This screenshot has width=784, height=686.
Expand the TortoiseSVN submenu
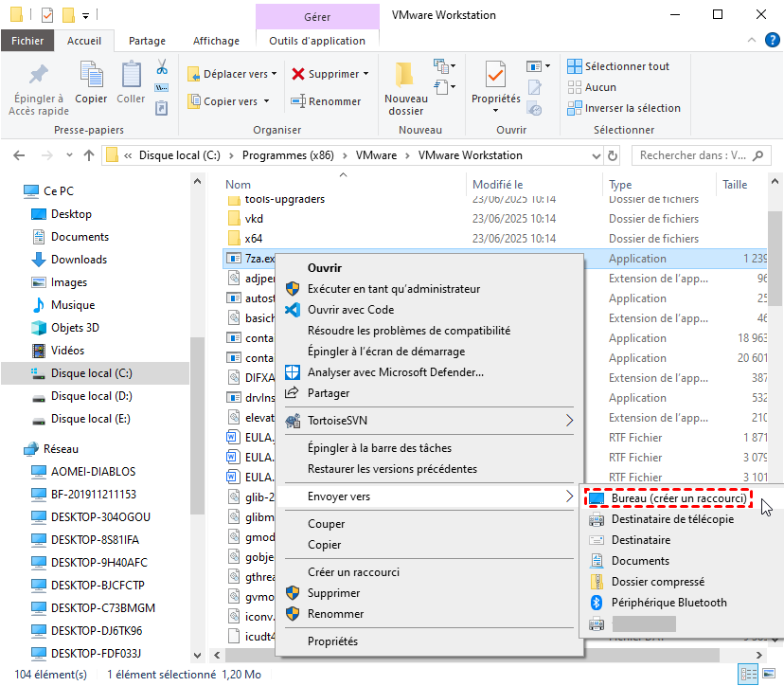pyautogui.click(x=569, y=419)
